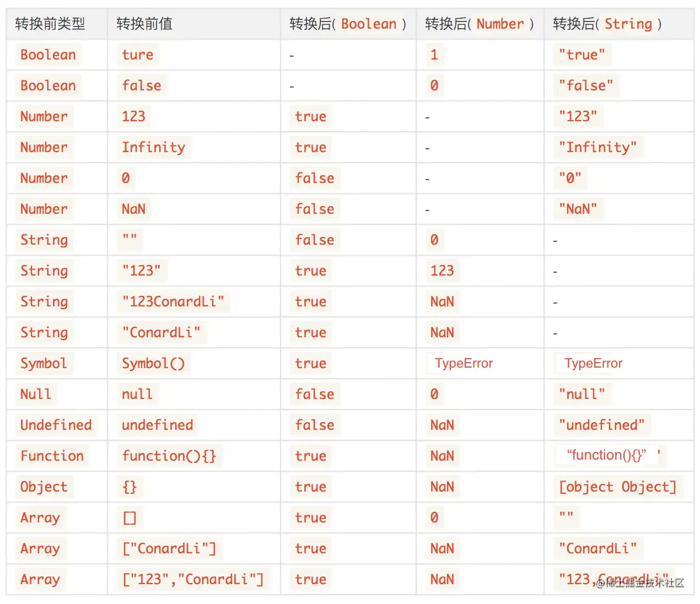The width and height of the screenshot is (700, 604).
Task: Select the red 'Boolean' header tag
Action: (x=369, y=24)
